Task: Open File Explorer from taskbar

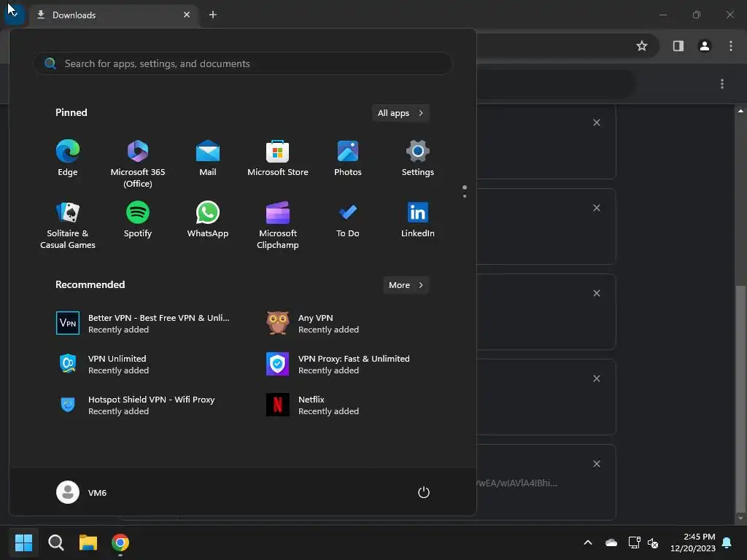Action: [88, 542]
